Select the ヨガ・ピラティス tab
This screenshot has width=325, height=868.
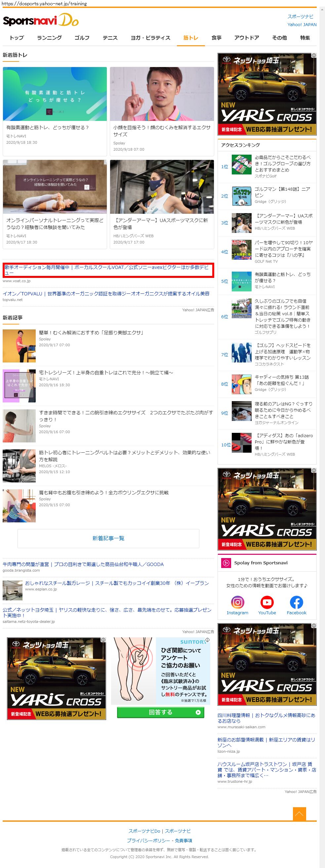click(150, 38)
